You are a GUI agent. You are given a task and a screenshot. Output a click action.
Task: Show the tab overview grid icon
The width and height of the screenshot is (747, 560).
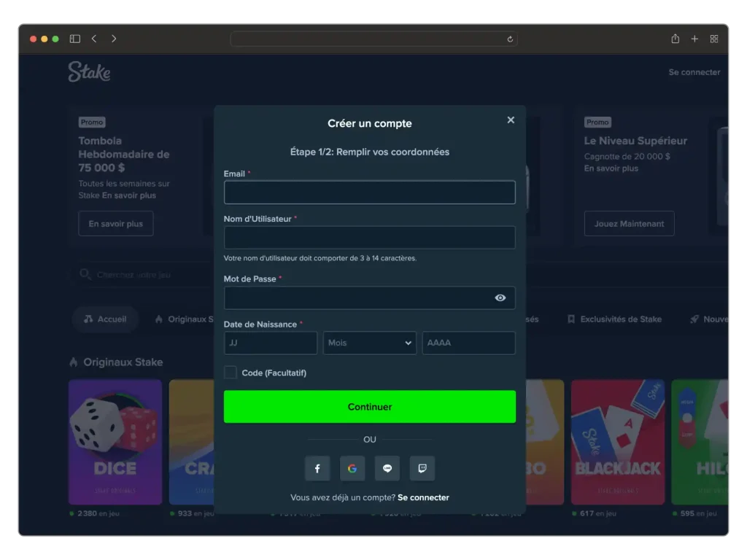[x=714, y=39]
